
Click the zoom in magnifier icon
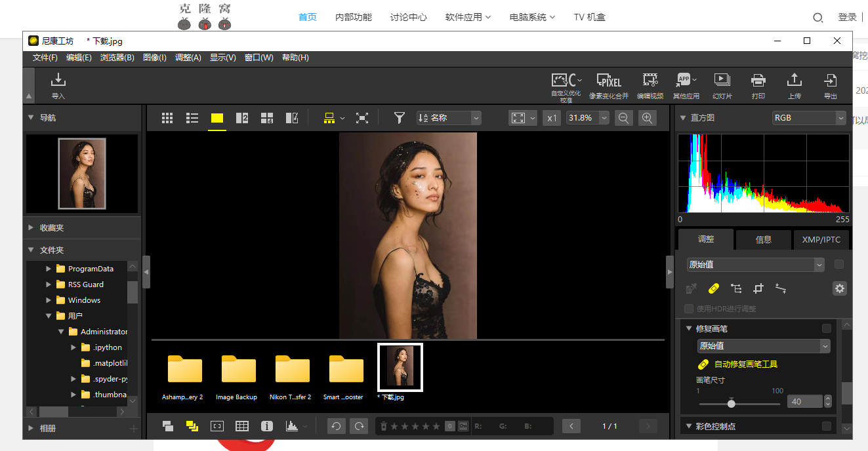pos(647,118)
